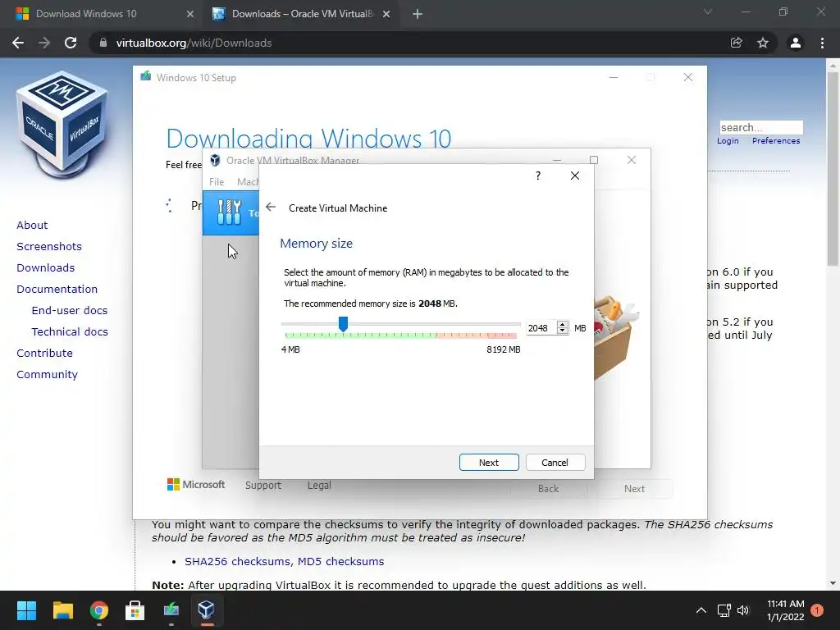This screenshot has height=630, width=840.
Task: Open File Explorer from taskbar
Action: point(62,610)
